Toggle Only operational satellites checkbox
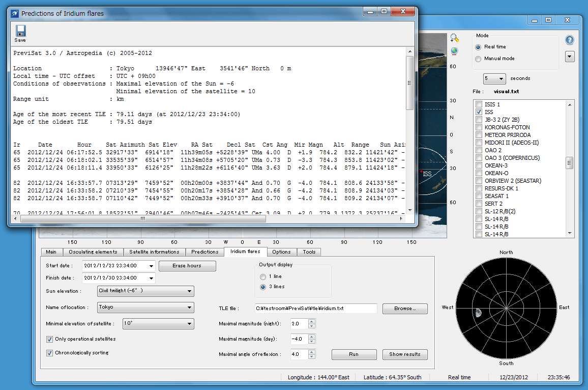 pos(49,339)
